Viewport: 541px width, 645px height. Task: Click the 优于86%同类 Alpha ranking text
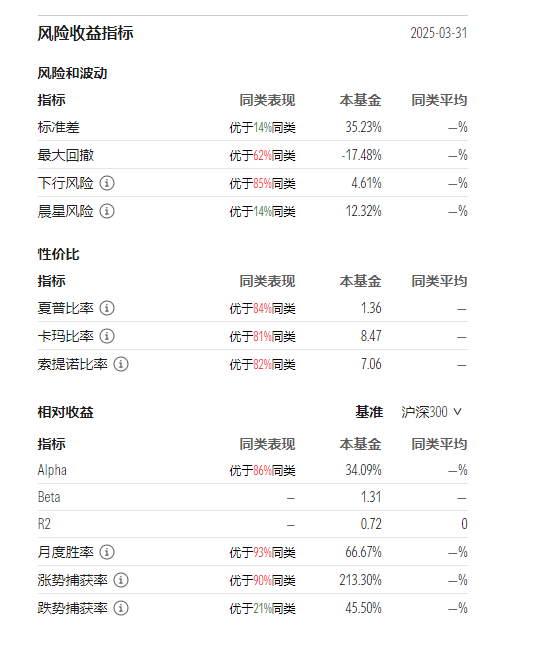pos(262,471)
